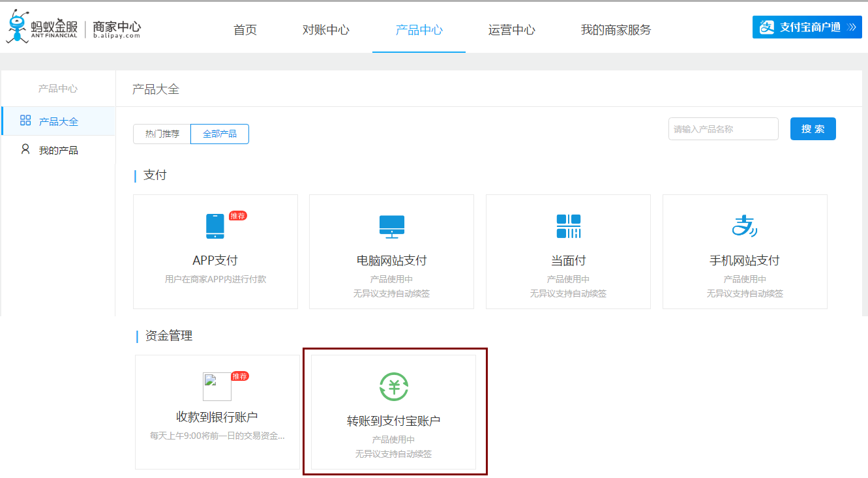Go to 对账中心 in top navigation

tap(326, 30)
